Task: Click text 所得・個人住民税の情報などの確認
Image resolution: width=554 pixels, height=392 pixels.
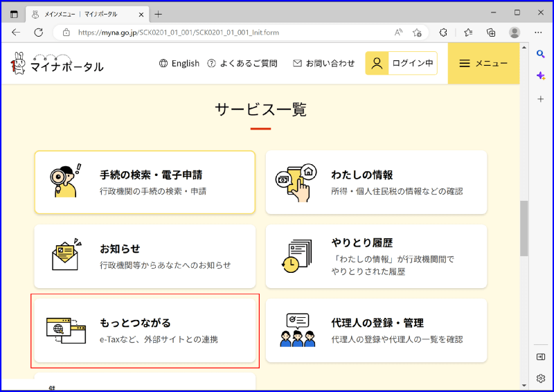Action: pyautogui.click(x=397, y=191)
